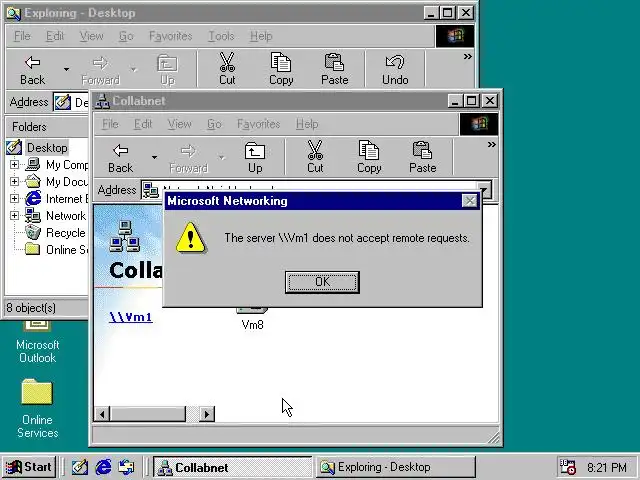
Task: Expand the My Computer tree node
Action: click(x=14, y=164)
